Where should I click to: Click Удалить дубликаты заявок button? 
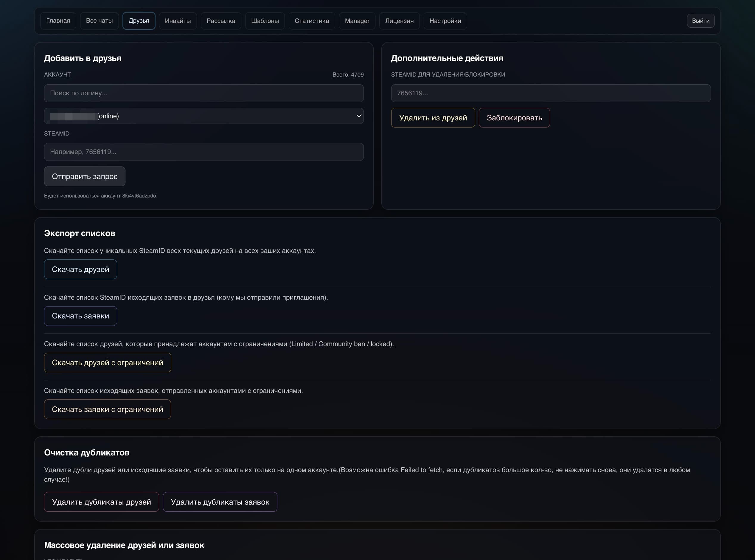tap(220, 502)
